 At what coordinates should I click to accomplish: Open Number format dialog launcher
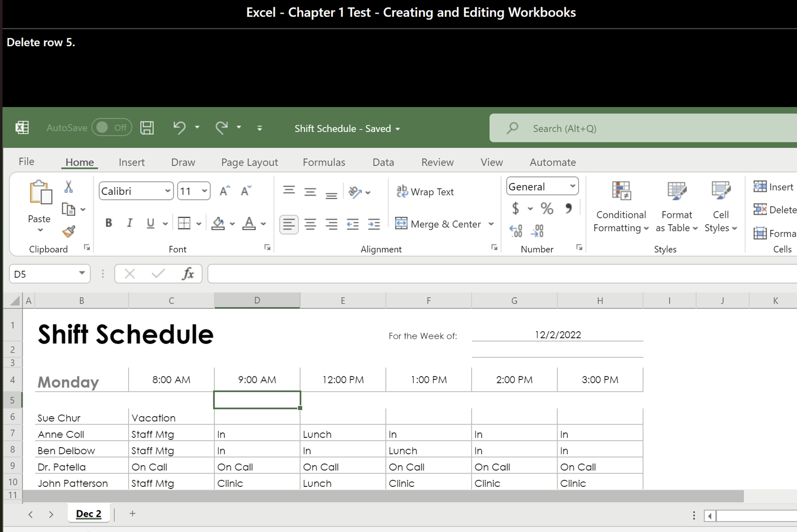pos(580,247)
